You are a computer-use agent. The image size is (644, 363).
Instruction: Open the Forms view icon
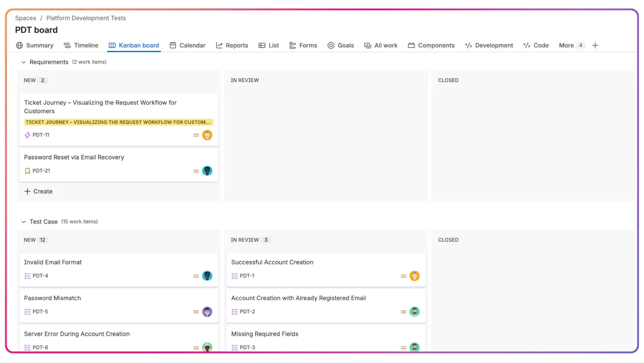click(292, 45)
